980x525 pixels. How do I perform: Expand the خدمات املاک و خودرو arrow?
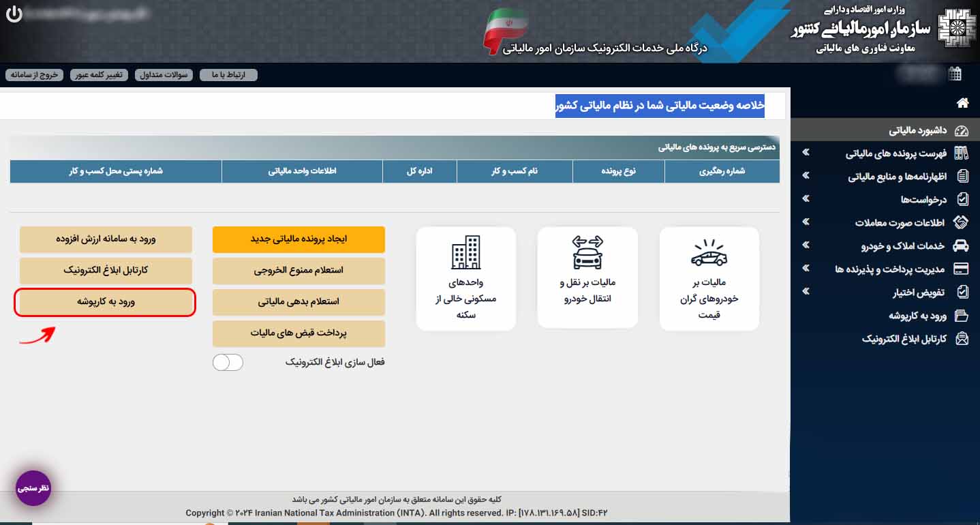pos(806,245)
